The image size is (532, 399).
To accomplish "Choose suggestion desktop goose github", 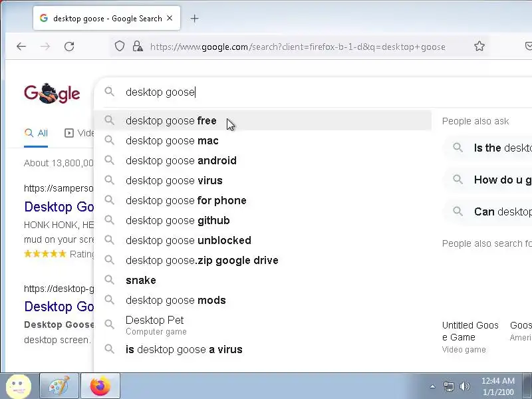I will coord(263,221).
